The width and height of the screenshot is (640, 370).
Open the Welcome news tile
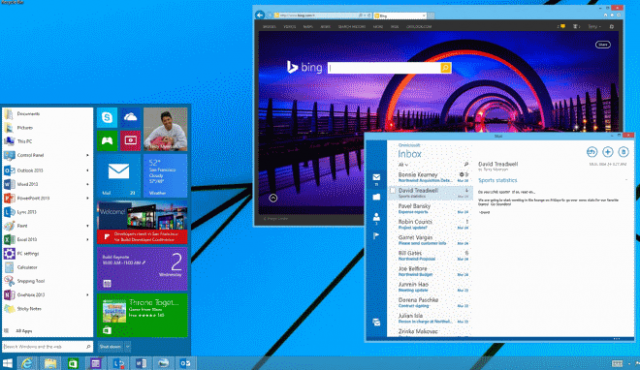(x=142, y=222)
